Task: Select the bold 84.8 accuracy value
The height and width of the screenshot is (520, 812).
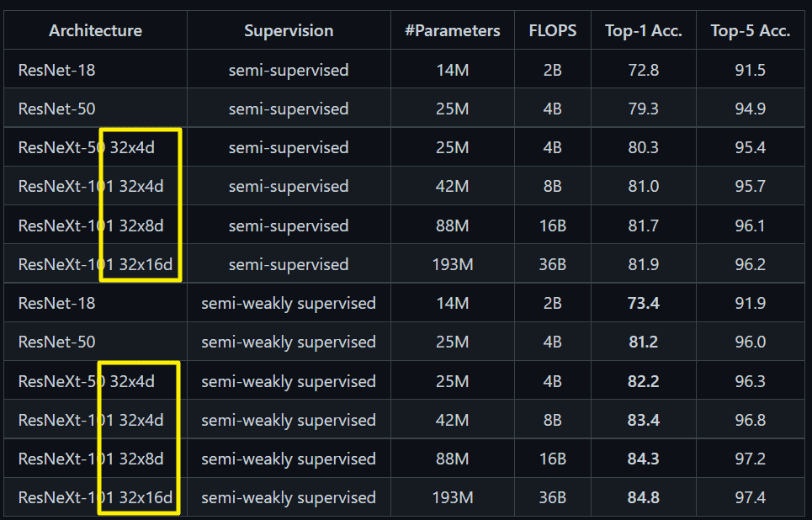Action: [x=643, y=498]
